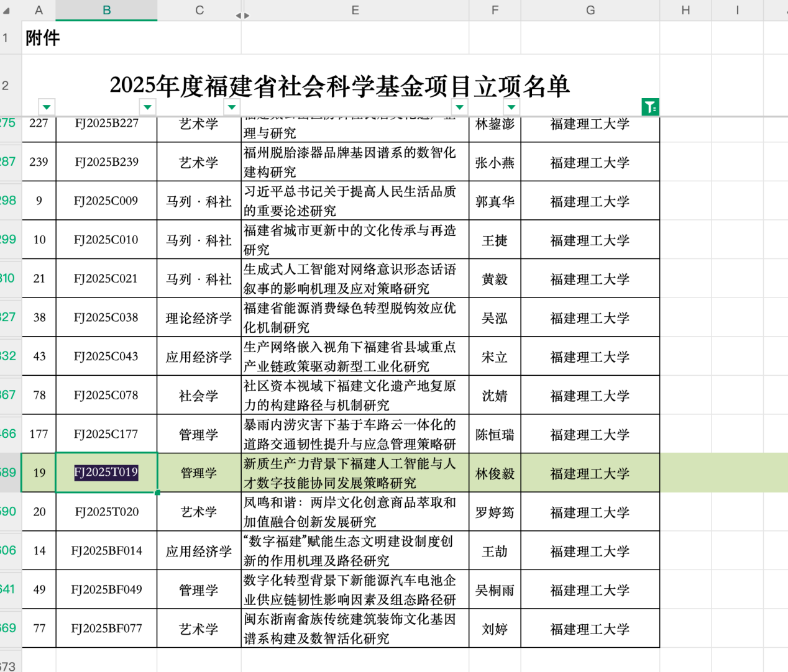The image size is (788, 672).
Task: Click project title 凤鸣和谐：两岸文化创意商品萃取和加值融合创新发展研究
Action: coord(355,512)
